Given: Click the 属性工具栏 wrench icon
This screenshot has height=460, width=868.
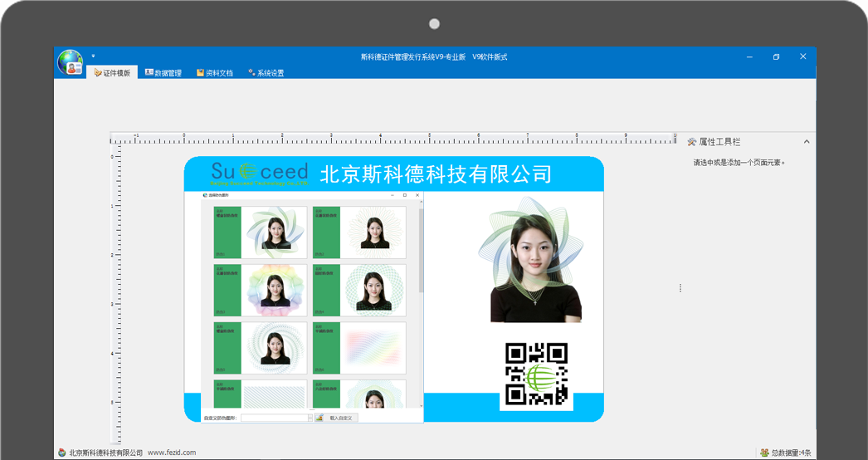Looking at the screenshot, I should (691, 142).
